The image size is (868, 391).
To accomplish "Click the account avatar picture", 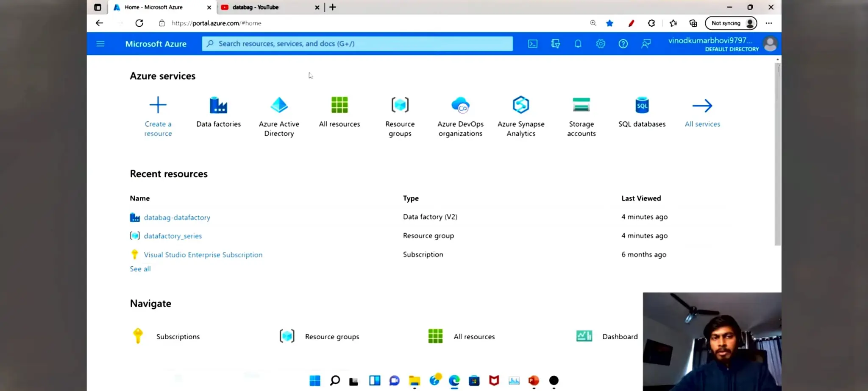I will point(770,44).
